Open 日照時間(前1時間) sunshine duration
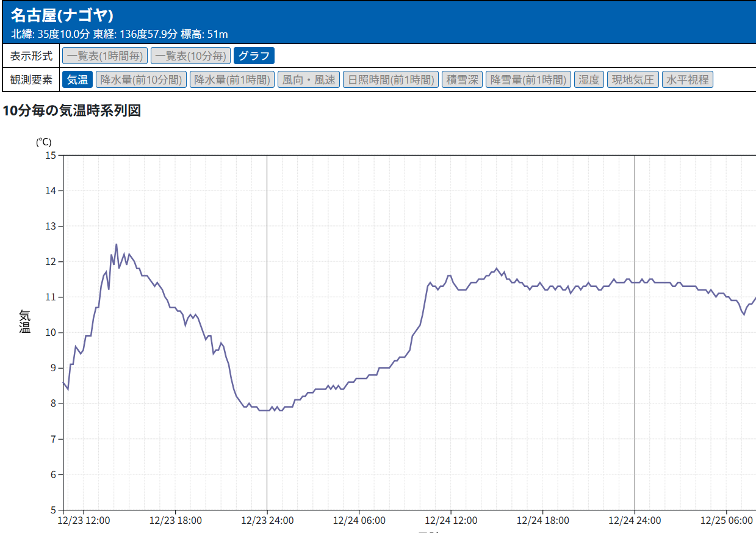 pos(391,79)
